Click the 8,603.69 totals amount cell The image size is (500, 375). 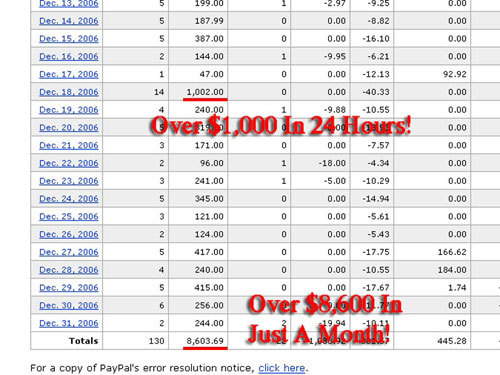coord(198,341)
